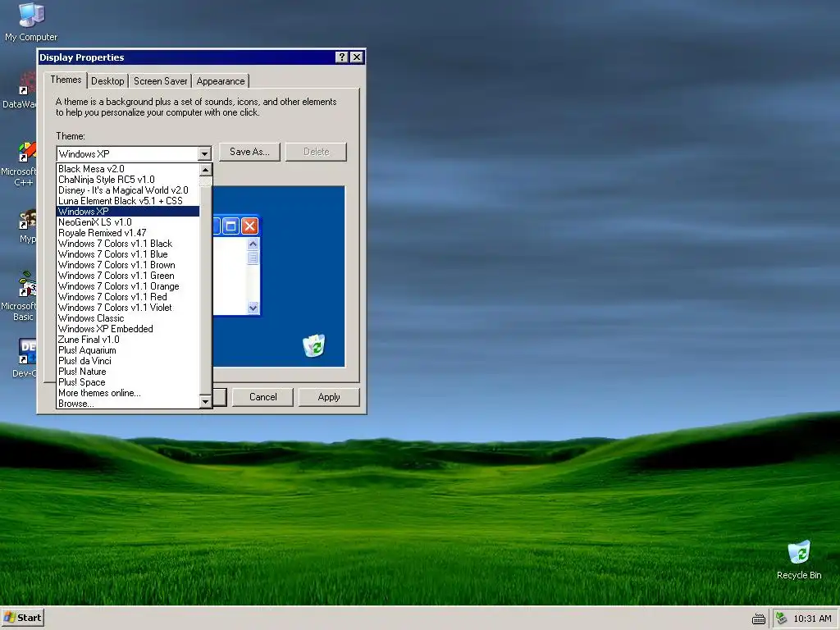Select Windows 7 Colors v1.1 Brown
This screenshot has width=840, height=630.
pyautogui.click(x=128, y=265)
